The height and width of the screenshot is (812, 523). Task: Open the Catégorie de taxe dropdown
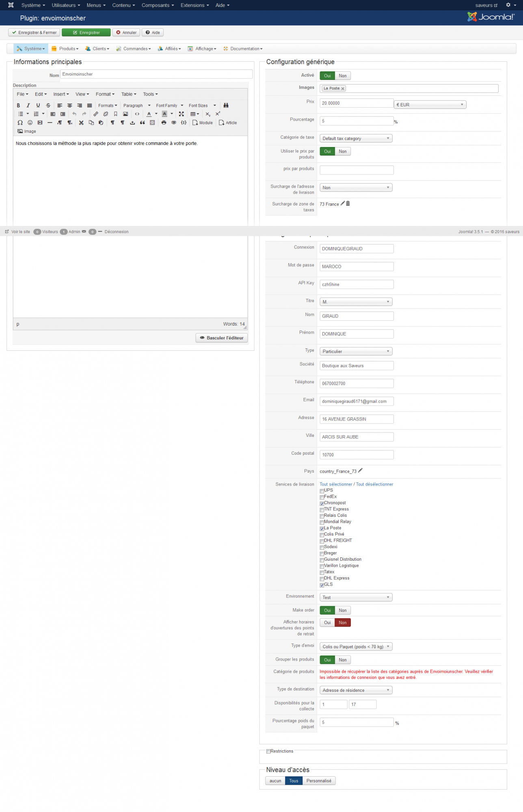(x=356, y=138)
